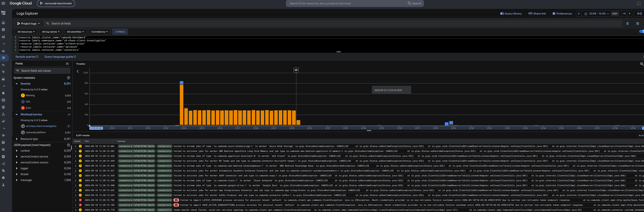Filter by Info severity value
Screen dimensions: 644x212
coord(28,102)
